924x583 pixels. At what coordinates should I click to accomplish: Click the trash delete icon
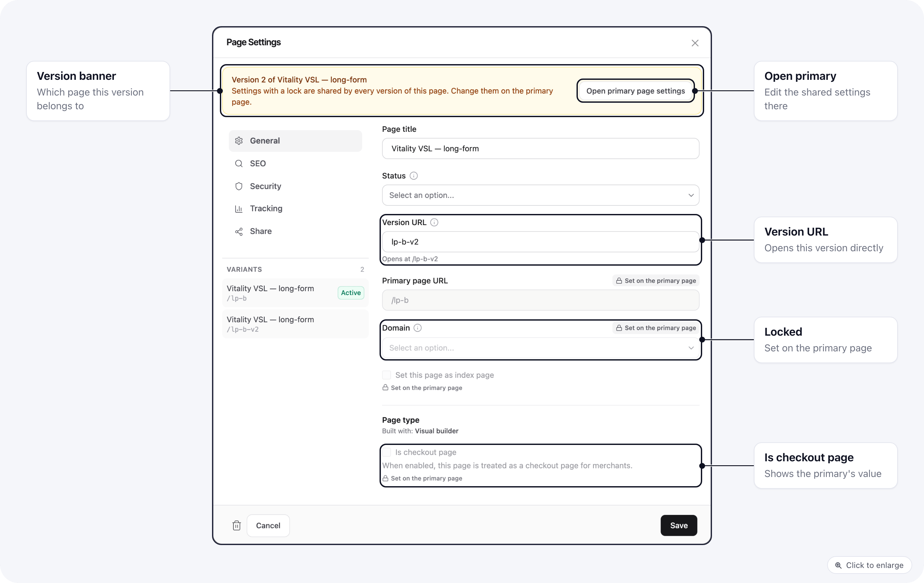[236, 525]
